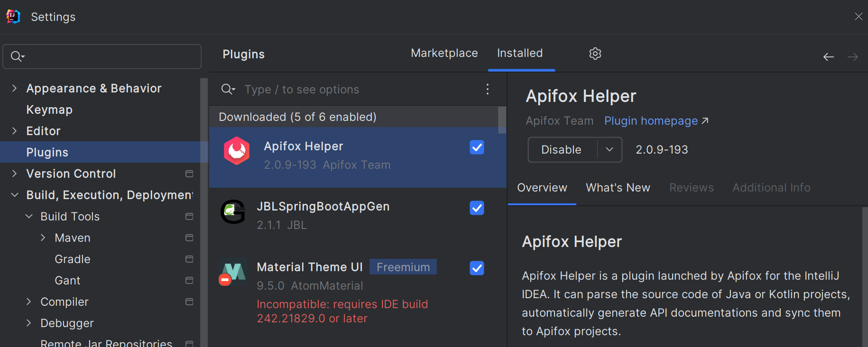The width and height of the screenshot is (868, 347).
Task: Switch to the Marketplace tab
Action: click(x=444, y=53)
